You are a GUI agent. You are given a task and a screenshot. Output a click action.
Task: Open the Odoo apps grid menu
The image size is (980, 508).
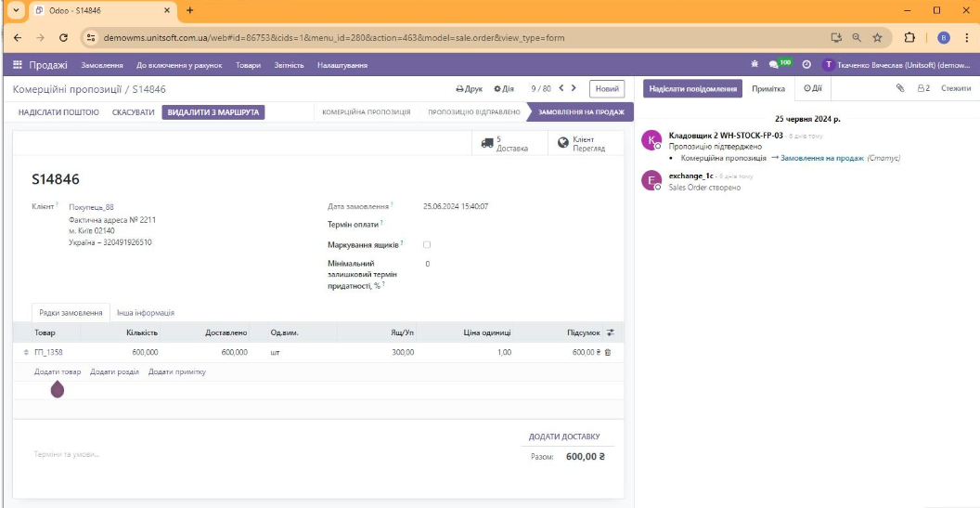point(18,65)
